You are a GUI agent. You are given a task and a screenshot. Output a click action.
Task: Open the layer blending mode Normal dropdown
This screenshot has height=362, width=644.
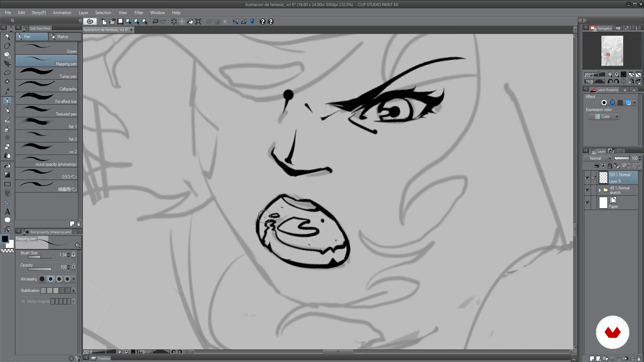point(598,158)
